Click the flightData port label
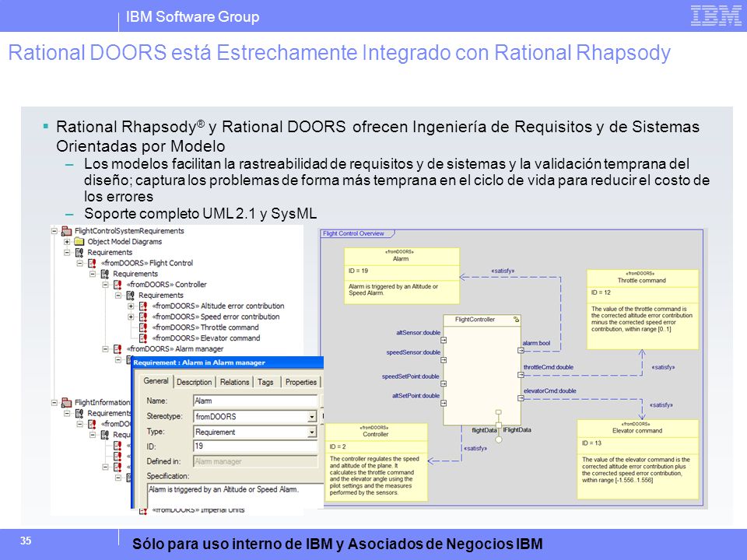Image resolution: width=747 pixels, height=560 pixels. pos(484,430)
